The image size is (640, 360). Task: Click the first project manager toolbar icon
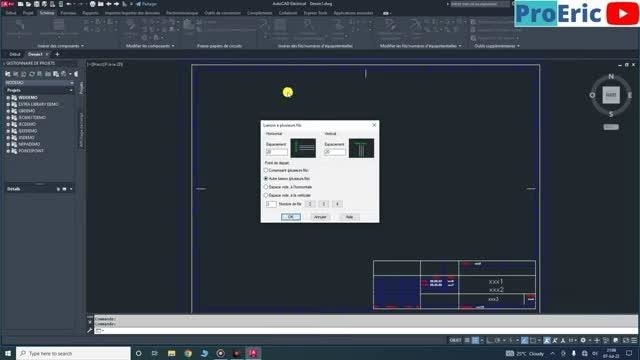[8, 74]
